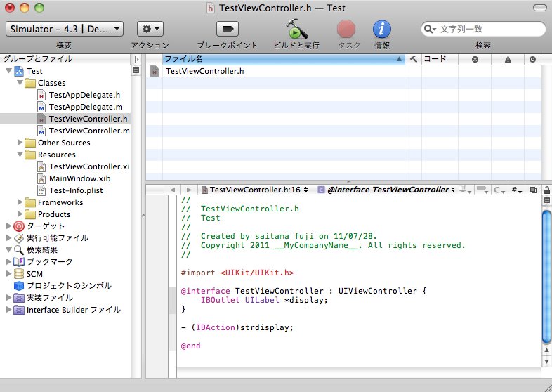The height and width of the screenshot is (392, 552).
Task: Click the ブックマーク book icon
Action: 19,262
